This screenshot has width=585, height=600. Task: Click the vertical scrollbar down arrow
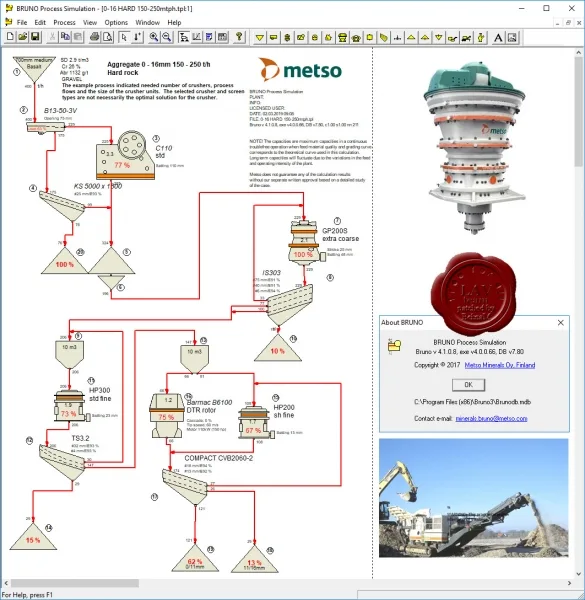(578, 574)
